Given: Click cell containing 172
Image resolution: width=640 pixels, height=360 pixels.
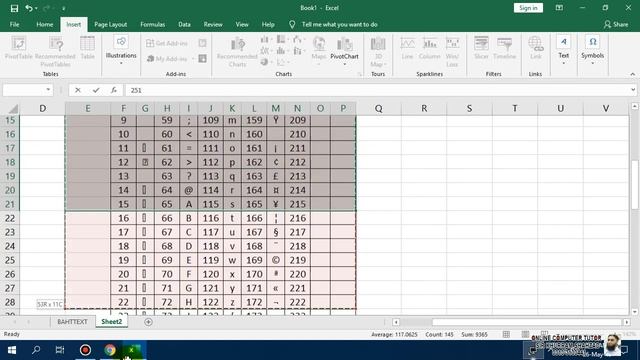Looking at the screenshot, I should pos(254,302).
